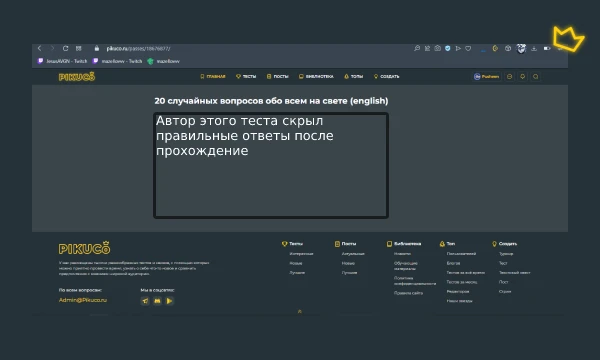
Task: Take a snapshot with the camera icon
Action: coord(437,48)
